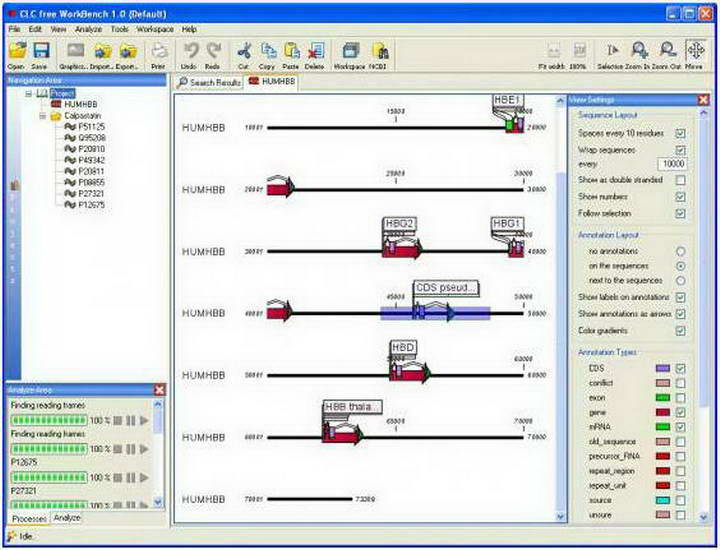Enable the exon annotation type checkbox
The width and height of the screenshot is (720, 550).
tap(681, 398)
